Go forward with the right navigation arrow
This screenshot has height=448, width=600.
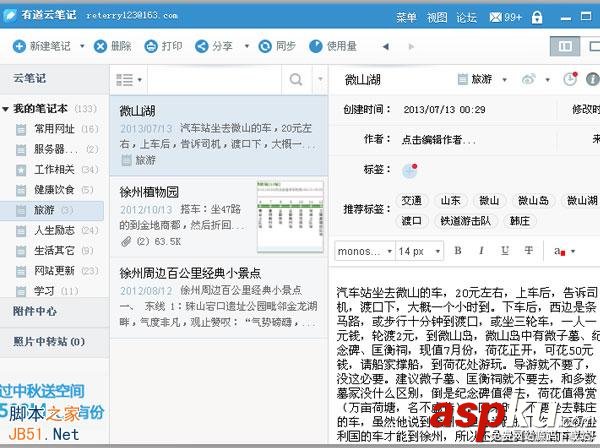coord(411,47)
